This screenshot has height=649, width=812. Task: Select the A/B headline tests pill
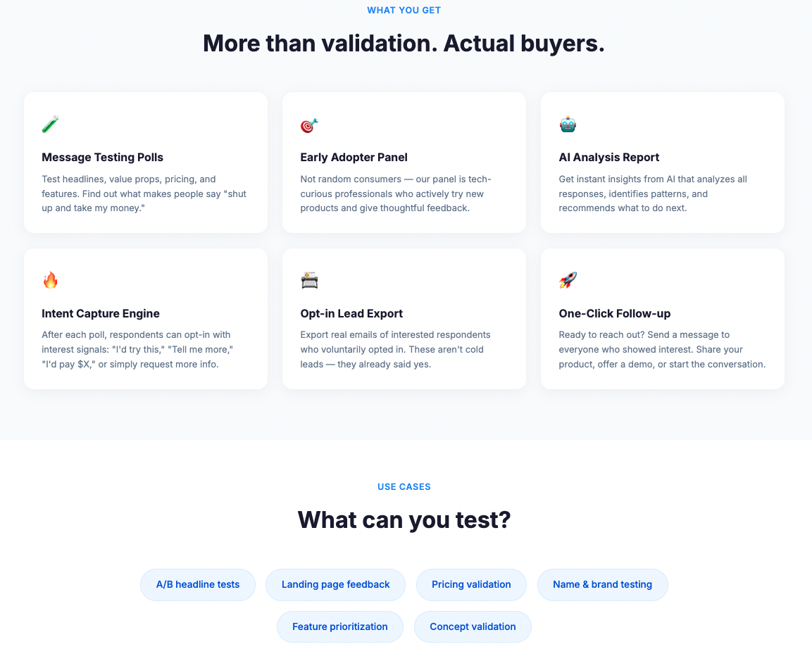coord(197,584)
